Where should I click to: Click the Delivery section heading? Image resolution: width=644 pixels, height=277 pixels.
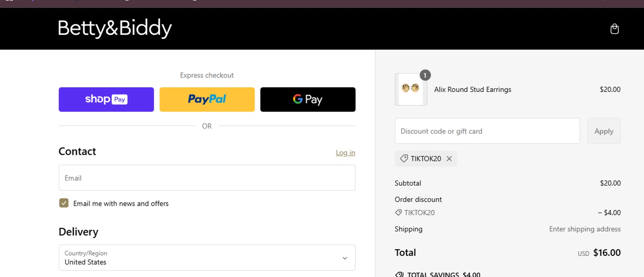[79, 232]
